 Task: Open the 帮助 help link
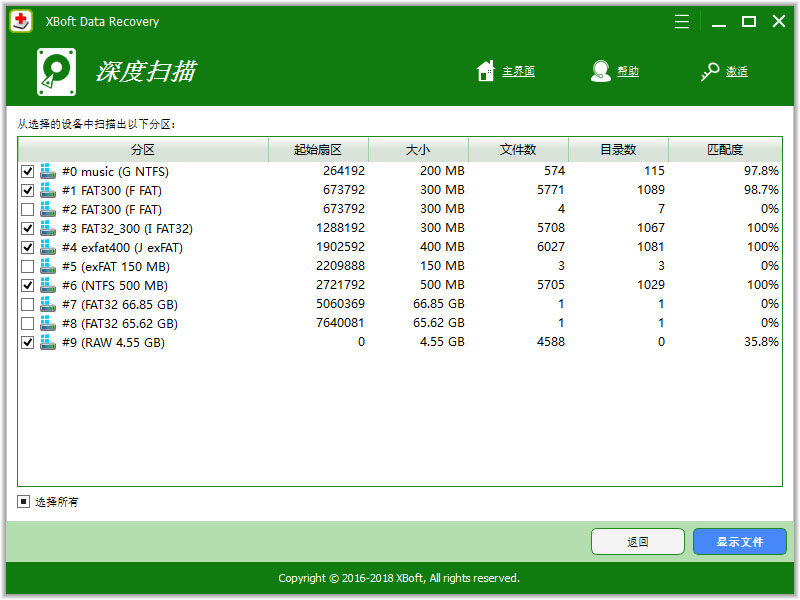[628, 71]
